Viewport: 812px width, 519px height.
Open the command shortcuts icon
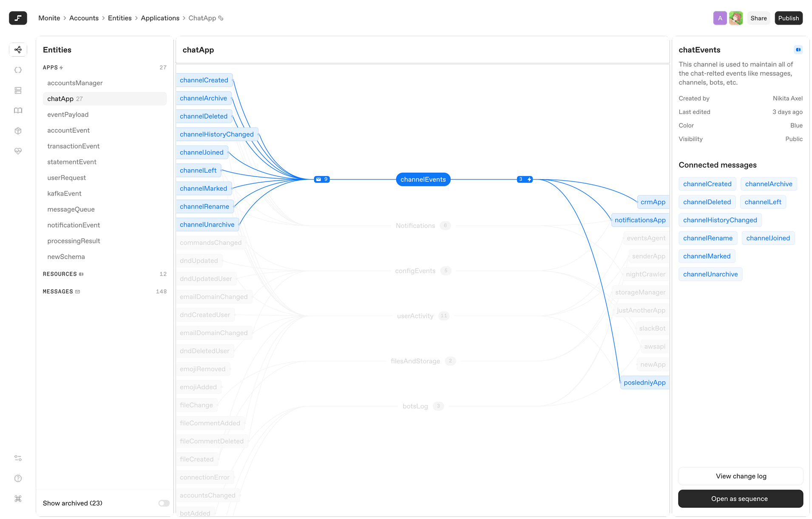18,499
